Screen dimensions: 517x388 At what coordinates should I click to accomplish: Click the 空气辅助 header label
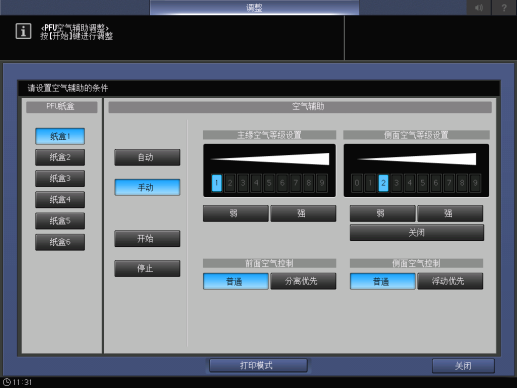click(300, 107)
